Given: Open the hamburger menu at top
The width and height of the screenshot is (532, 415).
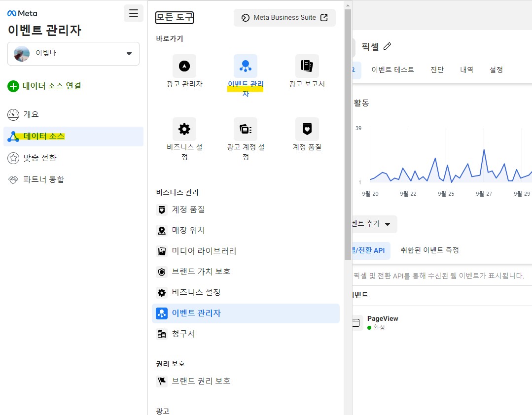Looking at the screenshot, I should point(133,13).
